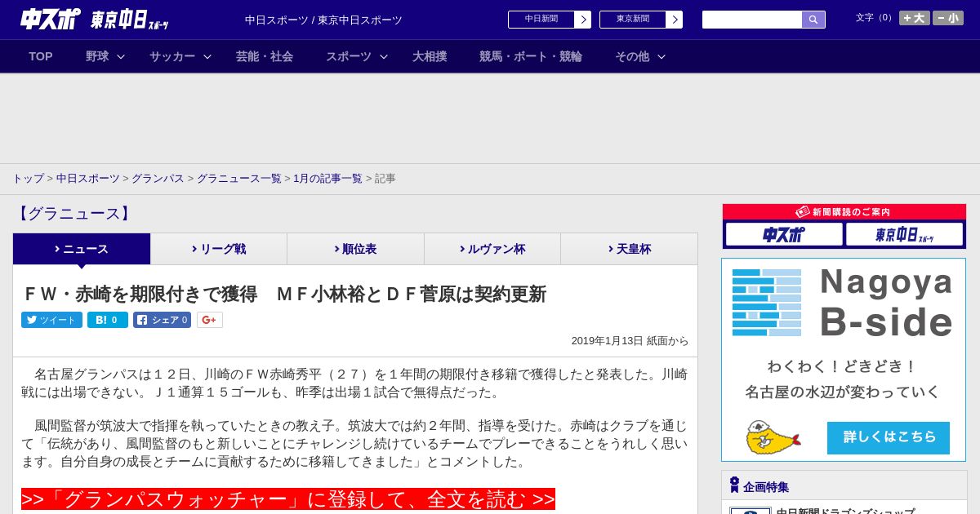This screenshot has height=514, width=980.
Task: Click 中スポ subscription banner button
Action: point(784,235)
